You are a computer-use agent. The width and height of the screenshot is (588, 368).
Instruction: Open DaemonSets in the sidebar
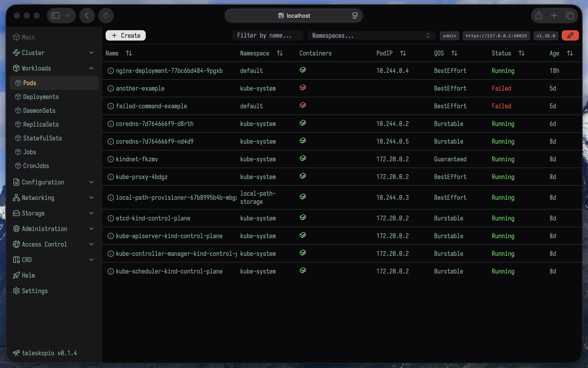pos(54,111)
